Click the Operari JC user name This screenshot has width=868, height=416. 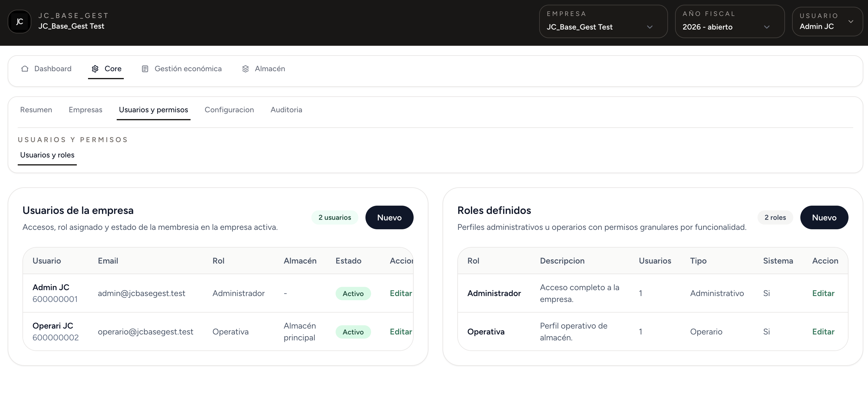click(53, 326)
